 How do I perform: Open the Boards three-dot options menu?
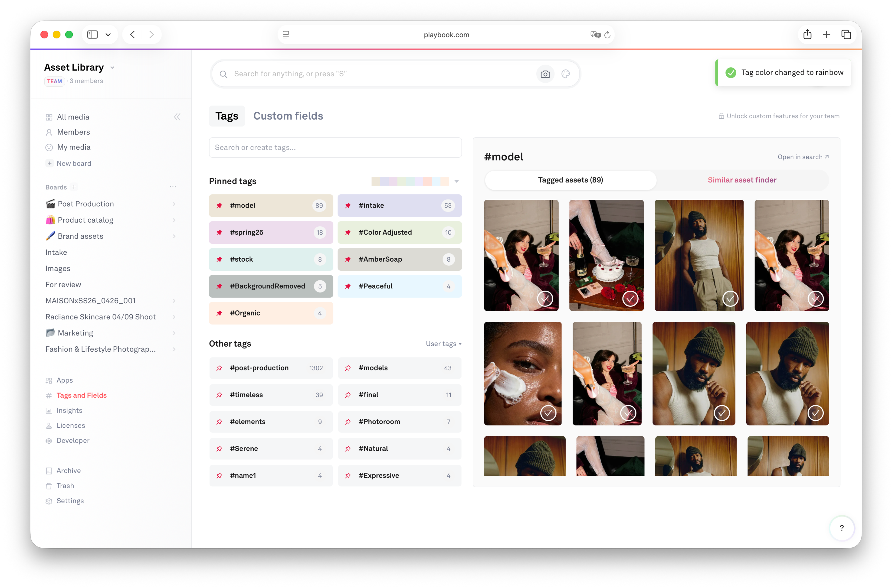pyautogui.click(x=173, y=187)
